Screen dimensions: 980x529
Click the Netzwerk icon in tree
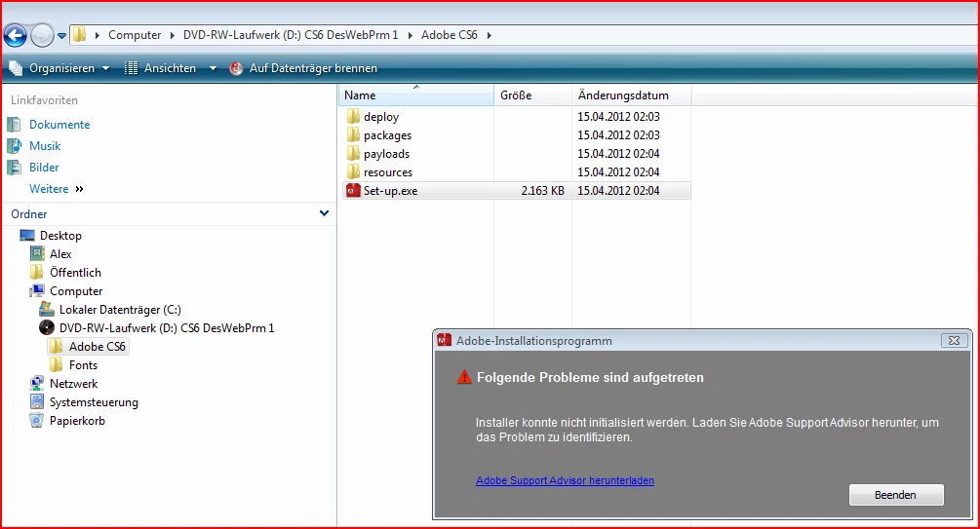pyautogui.click(x=37, y=383)
